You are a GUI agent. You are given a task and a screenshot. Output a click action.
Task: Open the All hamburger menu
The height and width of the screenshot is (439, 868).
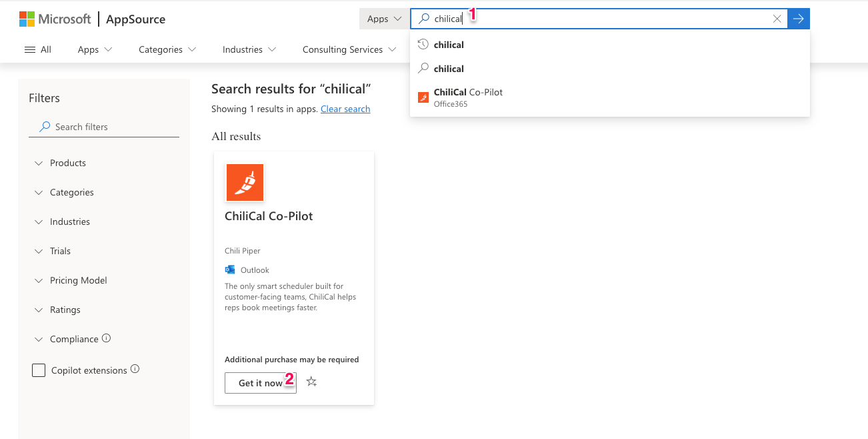click(x=38, y=49)
